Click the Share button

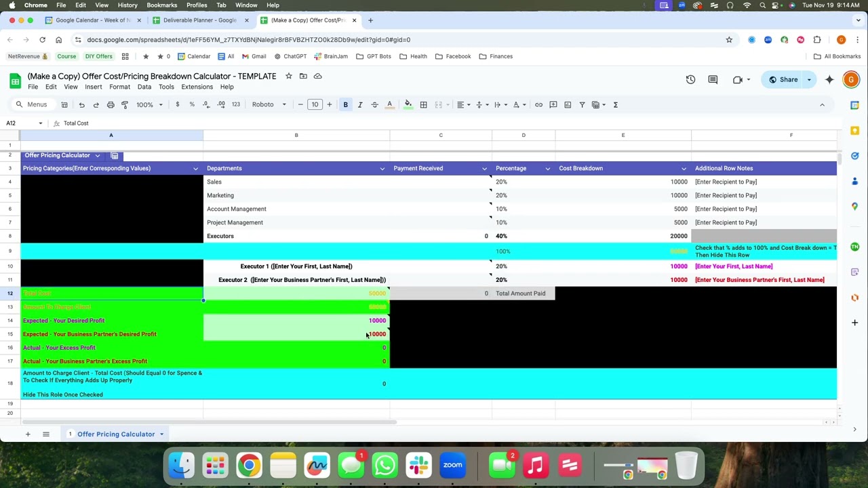pyautogui.click(x=783, y=80)
